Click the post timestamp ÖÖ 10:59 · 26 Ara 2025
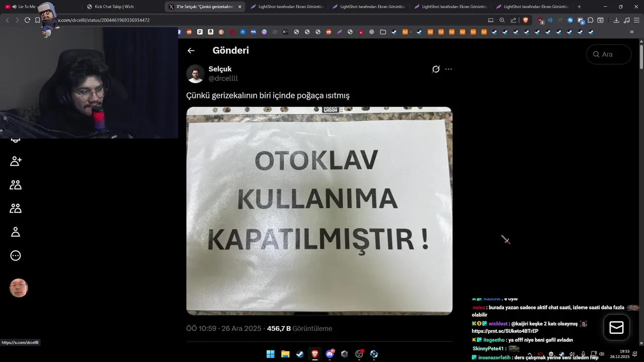This screenshot has height=362, width=644. click(x=224, y=328)
